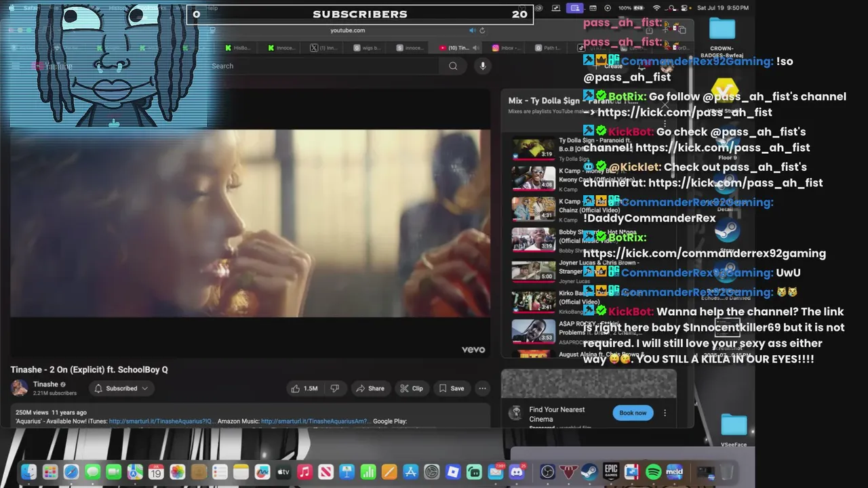Dislike the video with thumbs-down
Image resolution: width=868 pixels, height=488 pixels.
[334, 388]
